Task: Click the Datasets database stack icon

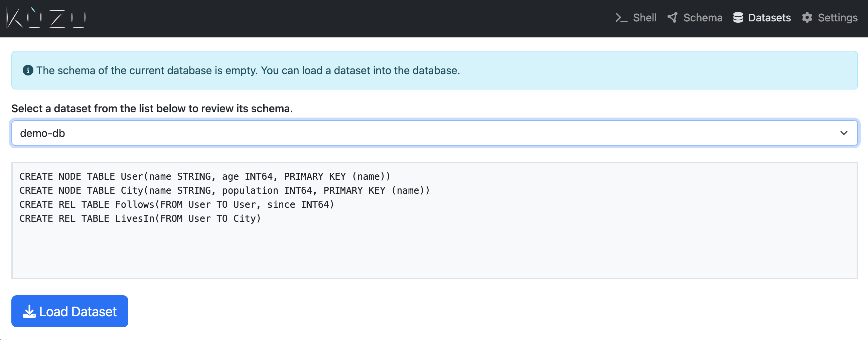Action: 738,17
